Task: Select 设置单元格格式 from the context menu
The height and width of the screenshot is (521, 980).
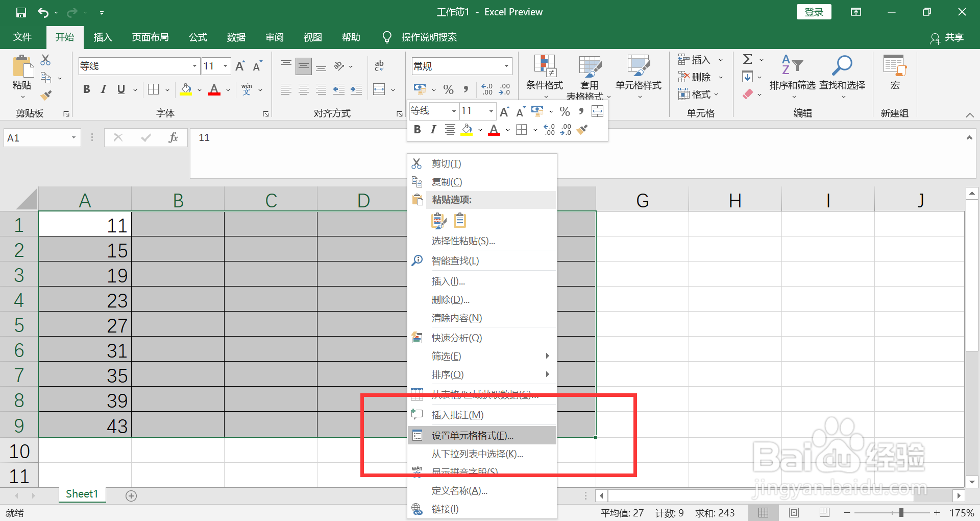Action: pos(474,435)
